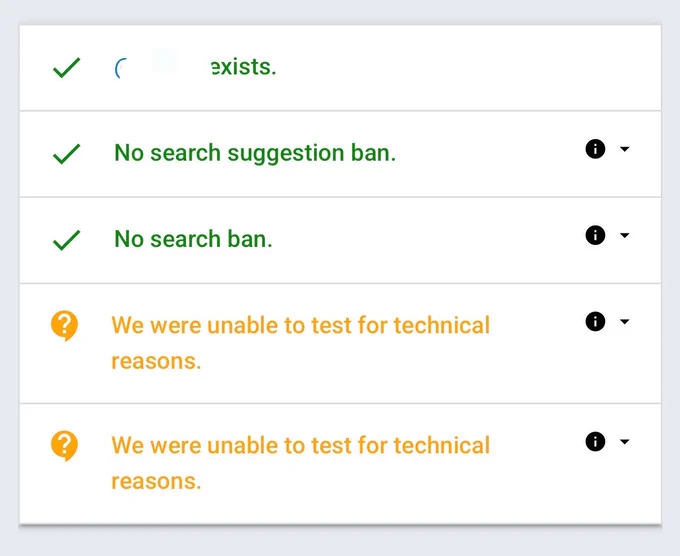680x556 pixels.
Task: Click the green checkmark beside 'exists.'
Action: [x=66, y=68]
